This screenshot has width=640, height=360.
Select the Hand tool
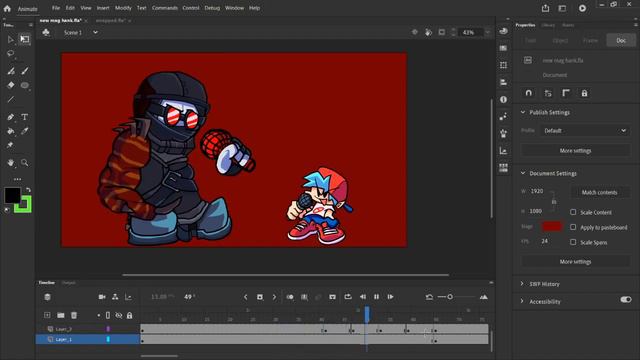tap(11, 163)
